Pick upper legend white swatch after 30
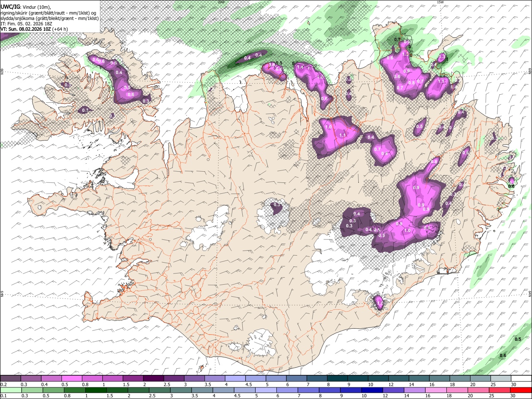 [521, 379]
